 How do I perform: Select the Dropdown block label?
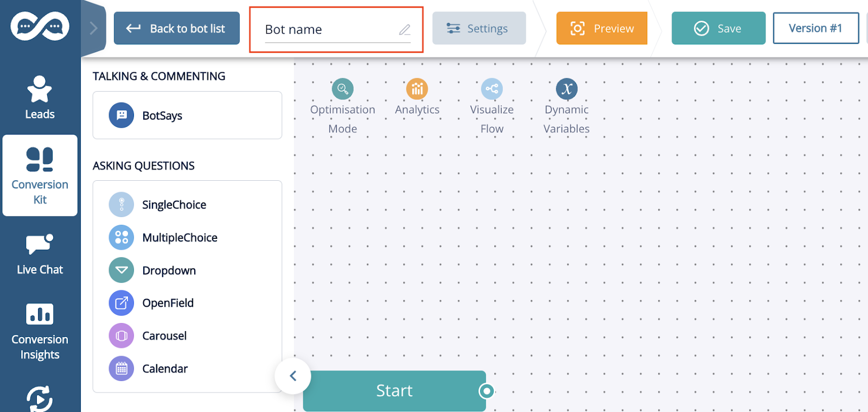pos(169,270)
